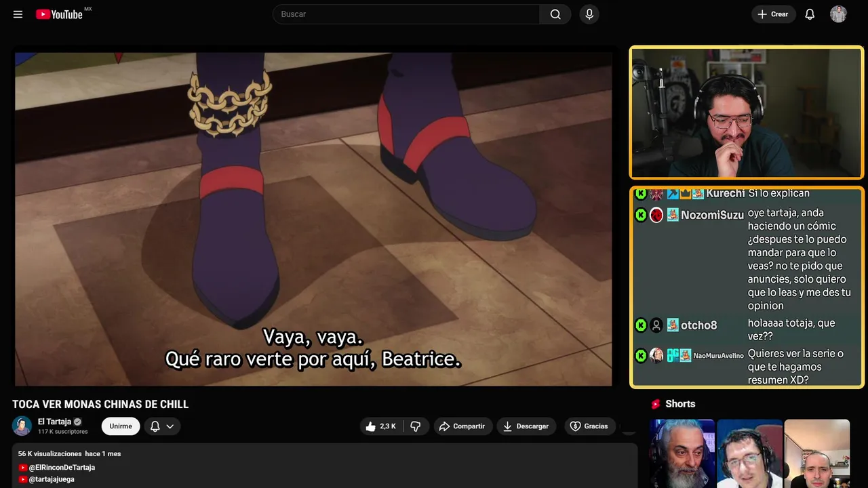Screen dimensions: 868x488
Task: Click the Shorts heading text
Action: coord(680,404)
